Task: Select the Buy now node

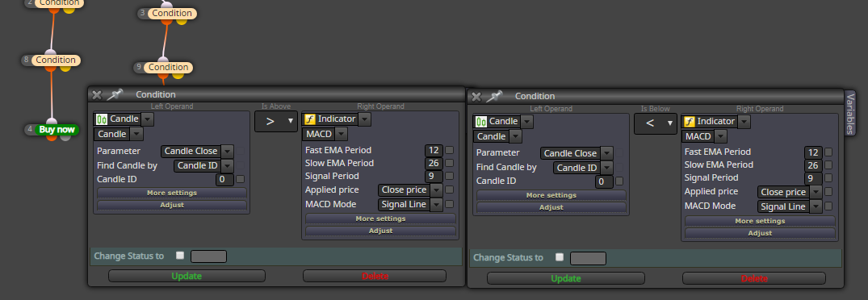Action: pos(57,130)
